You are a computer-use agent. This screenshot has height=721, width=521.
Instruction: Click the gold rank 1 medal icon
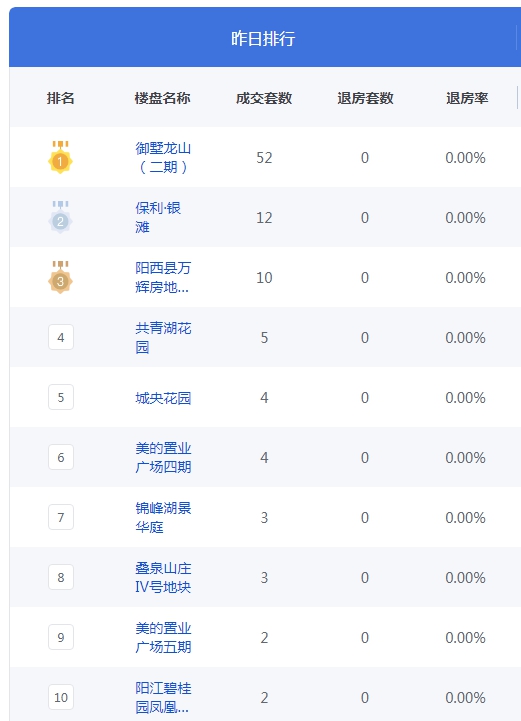point(60,157)
